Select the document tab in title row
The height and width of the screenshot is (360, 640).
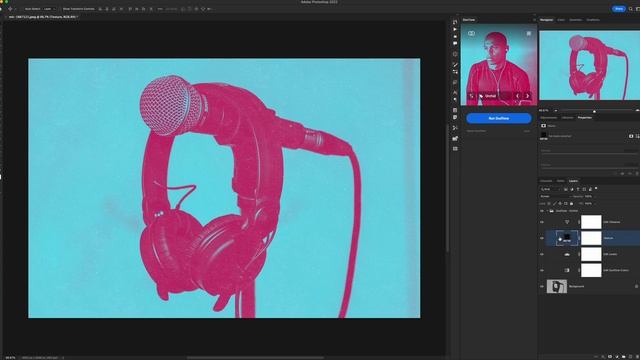43,17
